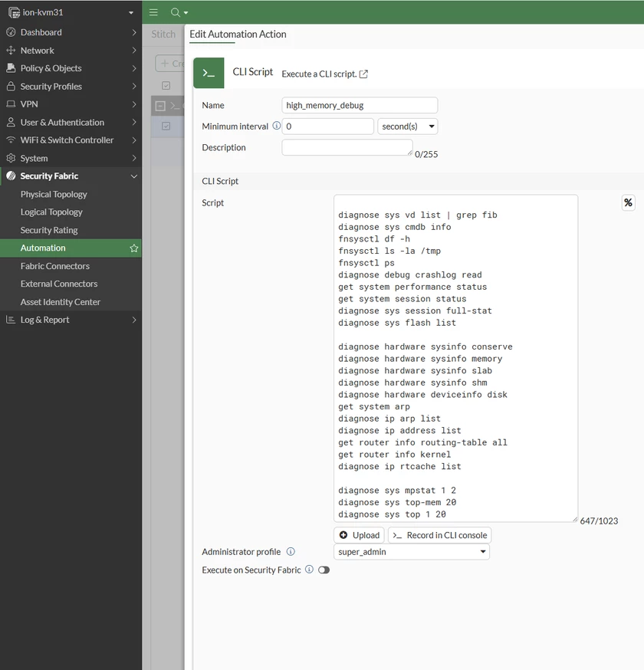The image size is (644, 670).
Task: Click the CLI console prompt icon
Action: click(x=397, y=535)
